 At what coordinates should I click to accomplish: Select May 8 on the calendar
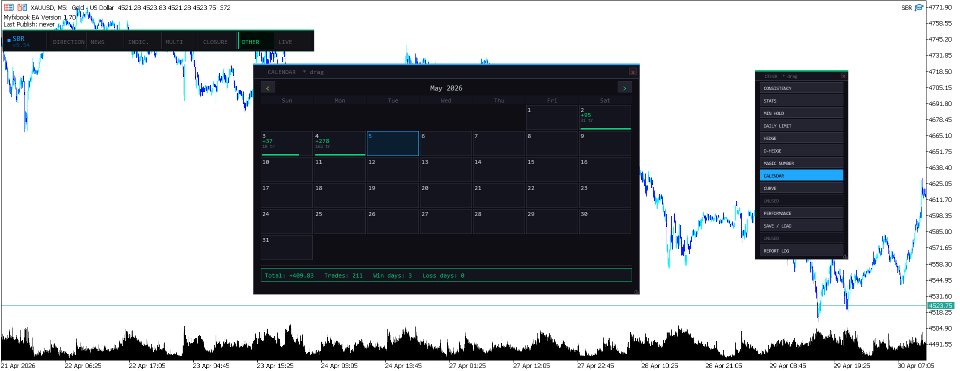tap(552, 144)
